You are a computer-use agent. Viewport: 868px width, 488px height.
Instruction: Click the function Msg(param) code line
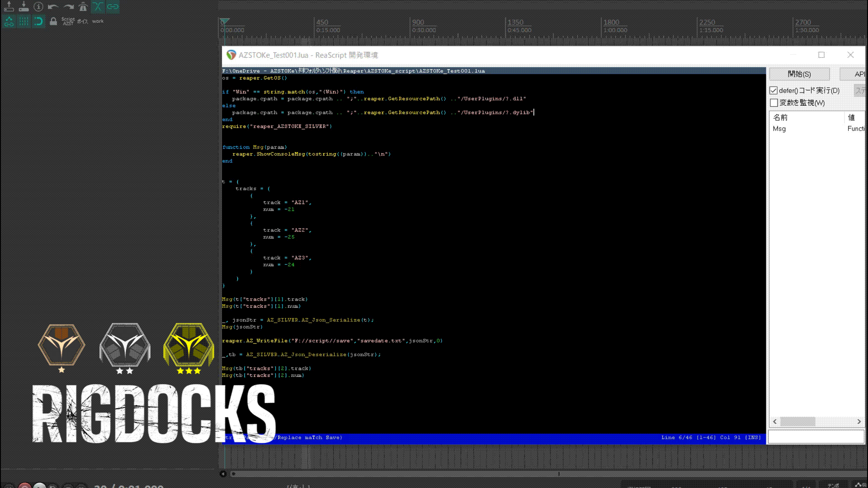coord(255,147)
